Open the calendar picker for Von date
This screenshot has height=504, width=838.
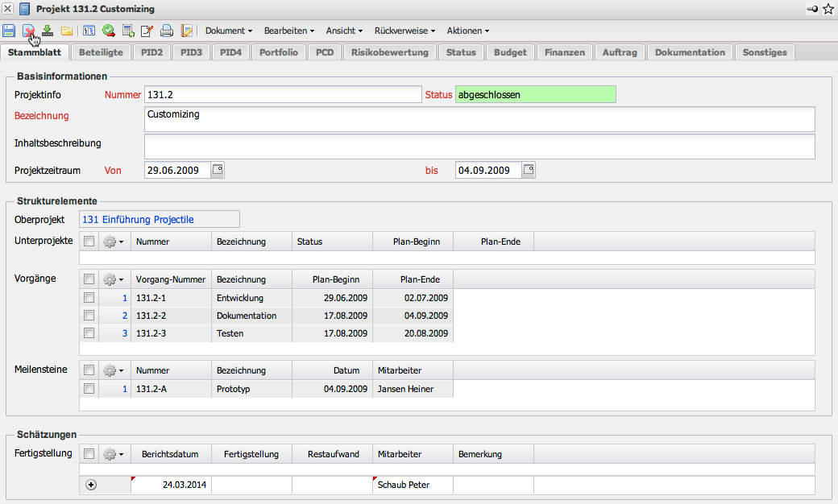pos(218,170)
